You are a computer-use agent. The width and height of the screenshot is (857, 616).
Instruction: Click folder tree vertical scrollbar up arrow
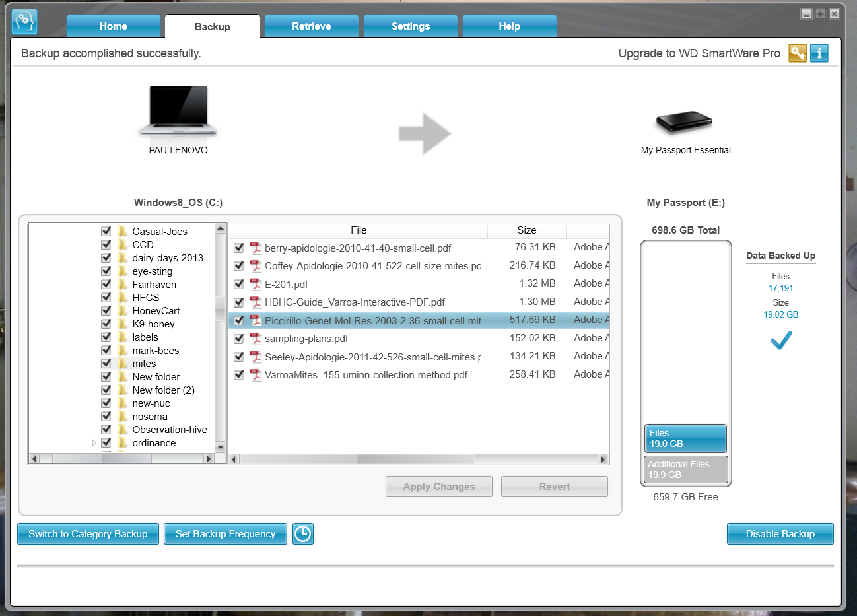tap(221, 228)
